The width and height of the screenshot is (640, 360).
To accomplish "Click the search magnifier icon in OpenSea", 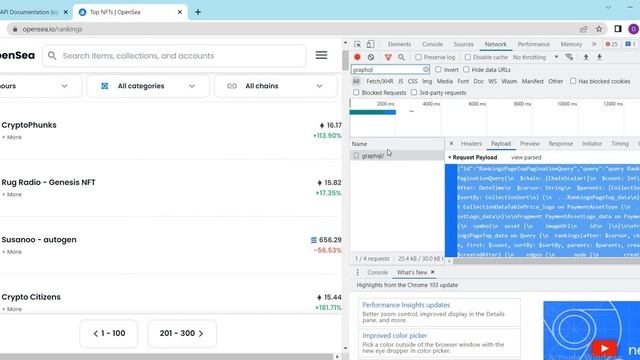I will (x=52, y=56).
